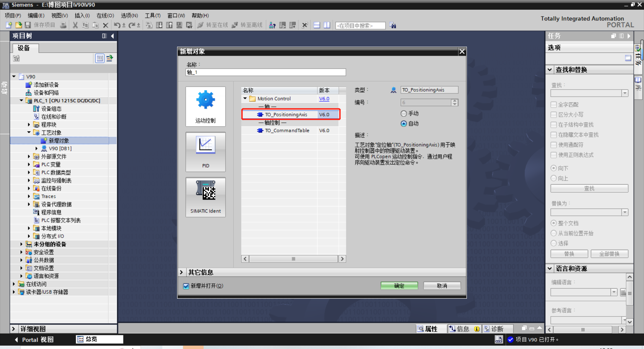Image resolution: width=644 pixels, height=349 pixels.
Task: Collapse the 项目树 panel with the arrow
Action: tap(112, 36)
